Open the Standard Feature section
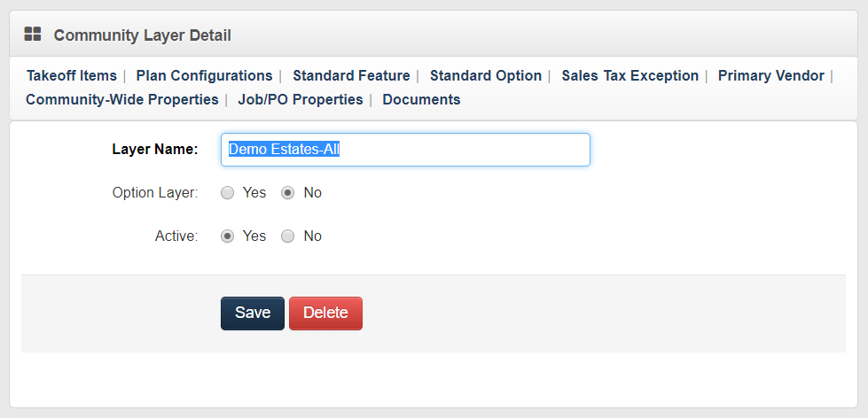868x418 pixels. 351,76
